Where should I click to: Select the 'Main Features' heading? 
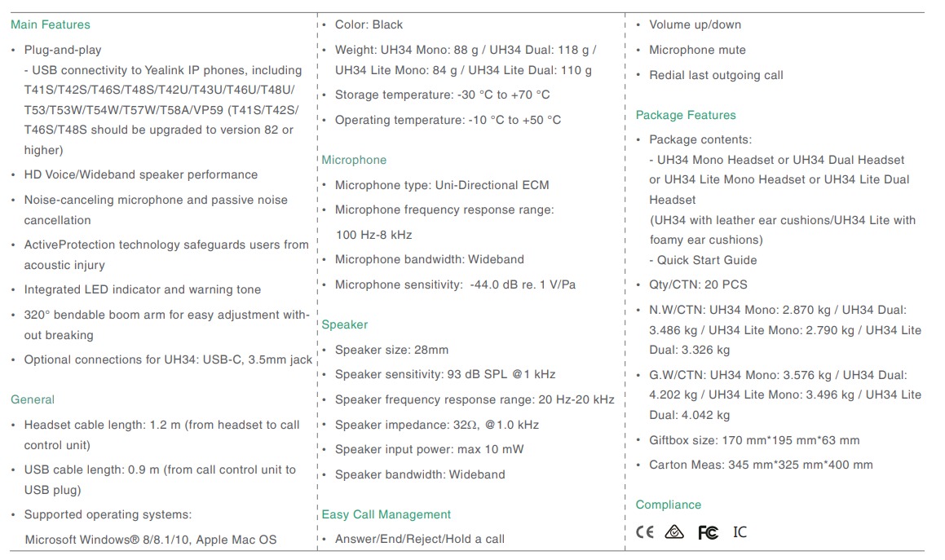(x=50, y=24)
